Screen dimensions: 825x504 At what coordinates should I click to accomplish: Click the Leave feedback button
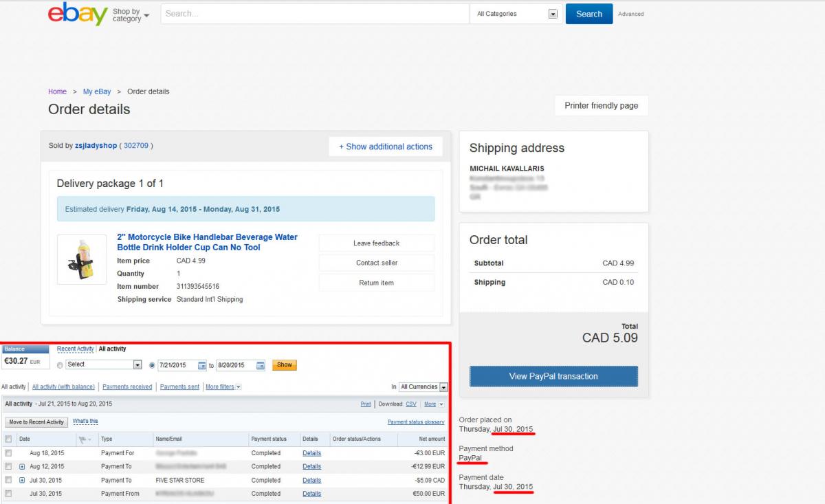376,243
